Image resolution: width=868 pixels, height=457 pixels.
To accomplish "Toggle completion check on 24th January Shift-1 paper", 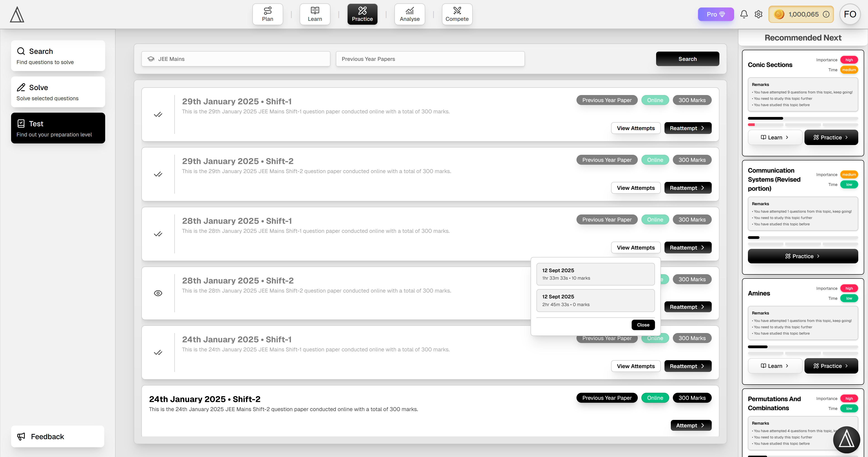I will tap(158, 352).
